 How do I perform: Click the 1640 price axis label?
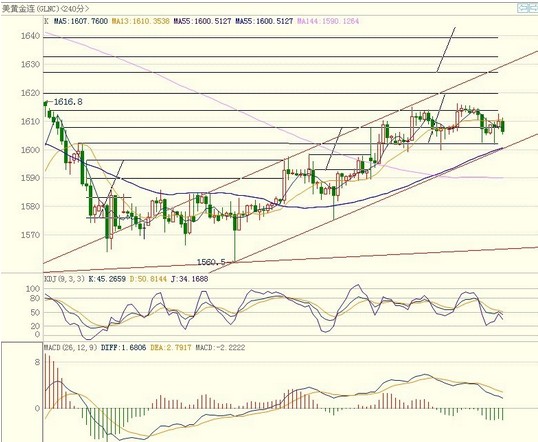[30, 36]
